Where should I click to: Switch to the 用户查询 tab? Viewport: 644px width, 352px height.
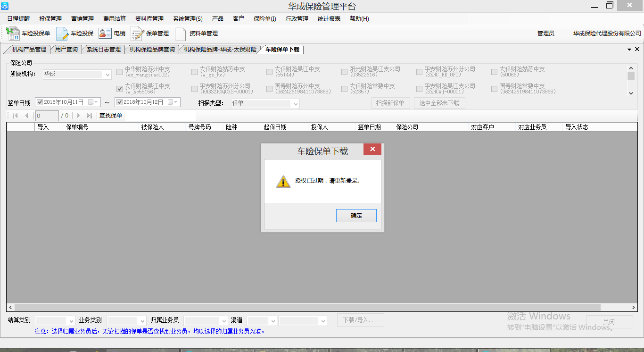[66, 50]
